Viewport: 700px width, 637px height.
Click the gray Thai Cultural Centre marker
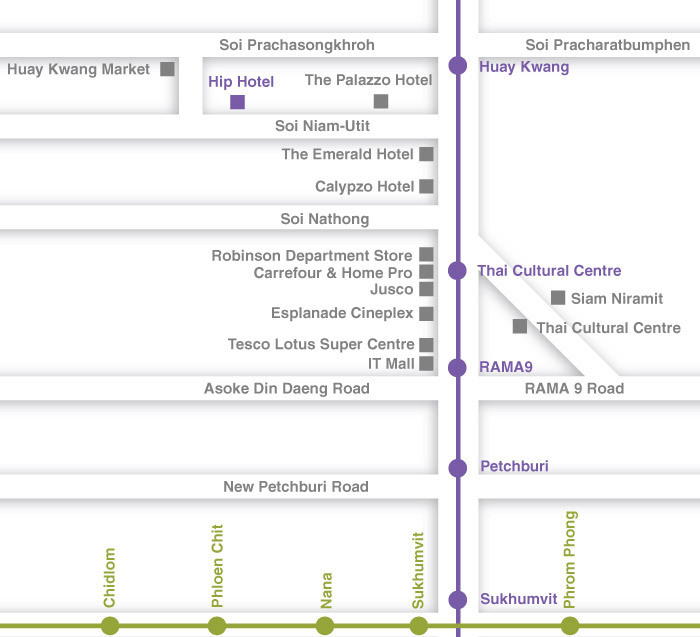click(x=520, y=326)
